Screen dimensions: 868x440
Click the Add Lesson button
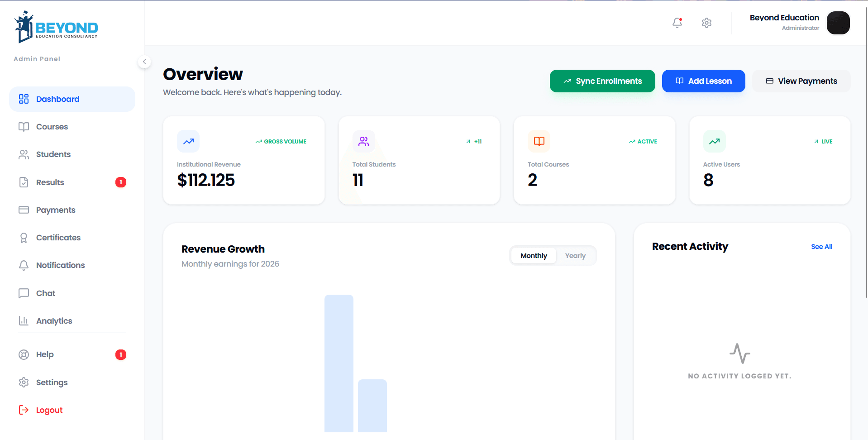(704, 81)
